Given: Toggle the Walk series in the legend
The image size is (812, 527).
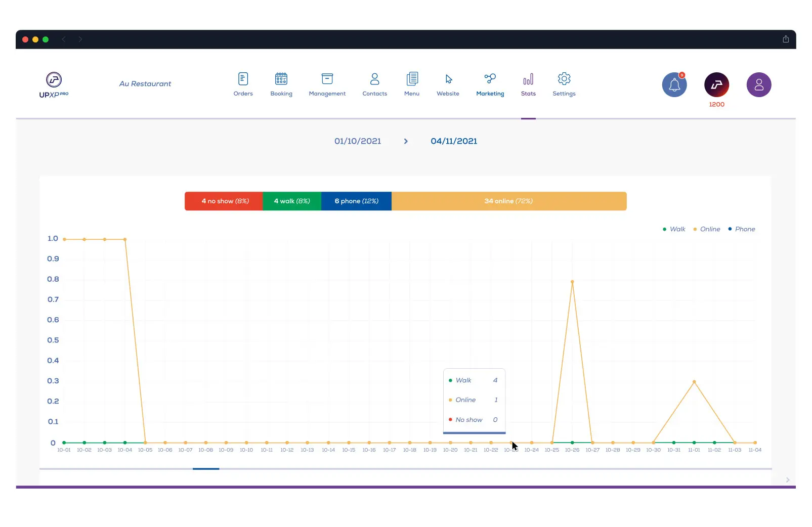Looking at the screenshot, I should 674,229.
